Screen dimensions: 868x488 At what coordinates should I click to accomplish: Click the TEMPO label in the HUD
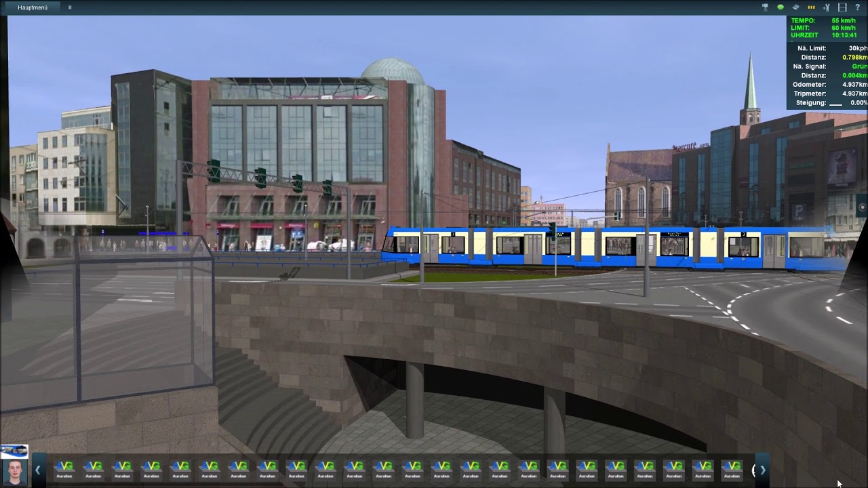pos(803,21)
